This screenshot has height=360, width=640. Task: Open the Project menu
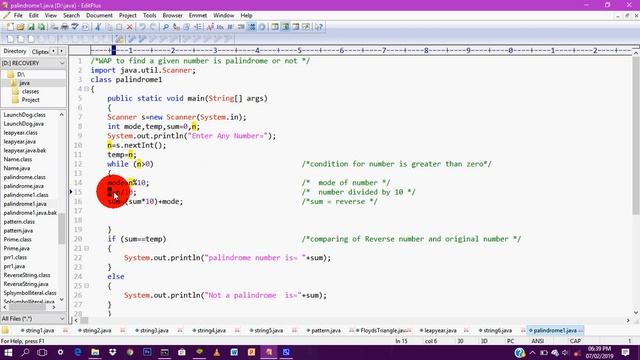coord(128,16)
